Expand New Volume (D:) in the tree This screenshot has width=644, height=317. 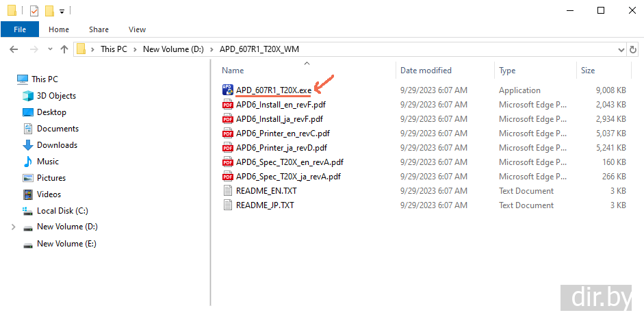tap(14, 227)
